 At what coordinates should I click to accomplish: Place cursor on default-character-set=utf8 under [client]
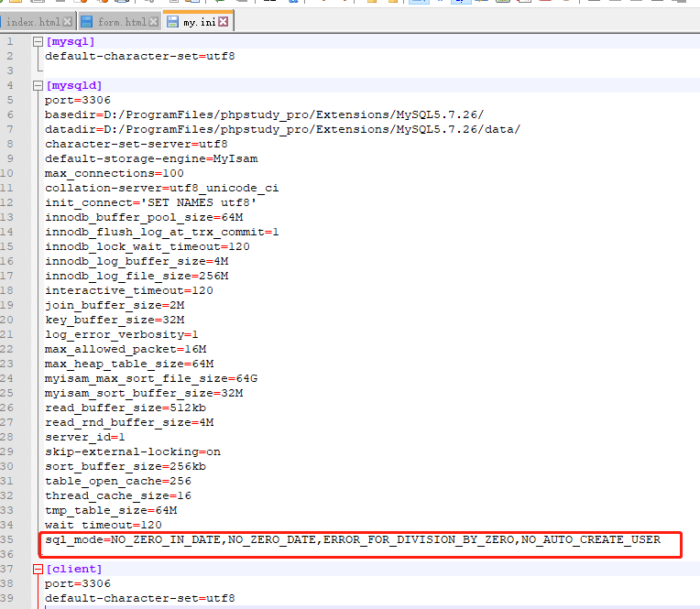(x=140, y=598)
